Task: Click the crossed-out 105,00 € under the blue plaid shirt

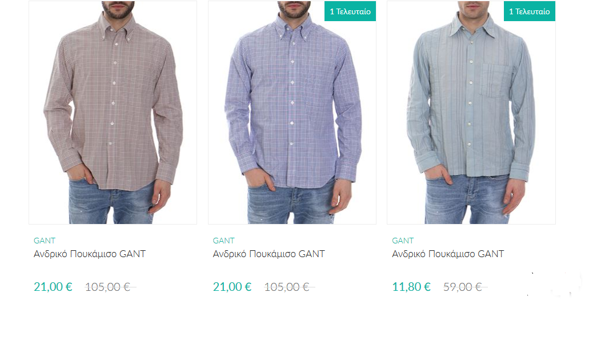Action: [x=287, y=287]
